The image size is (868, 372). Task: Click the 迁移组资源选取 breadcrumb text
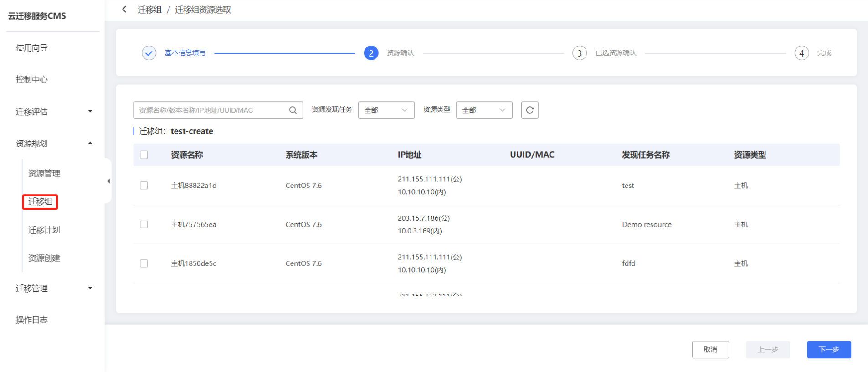pos(203,10)
